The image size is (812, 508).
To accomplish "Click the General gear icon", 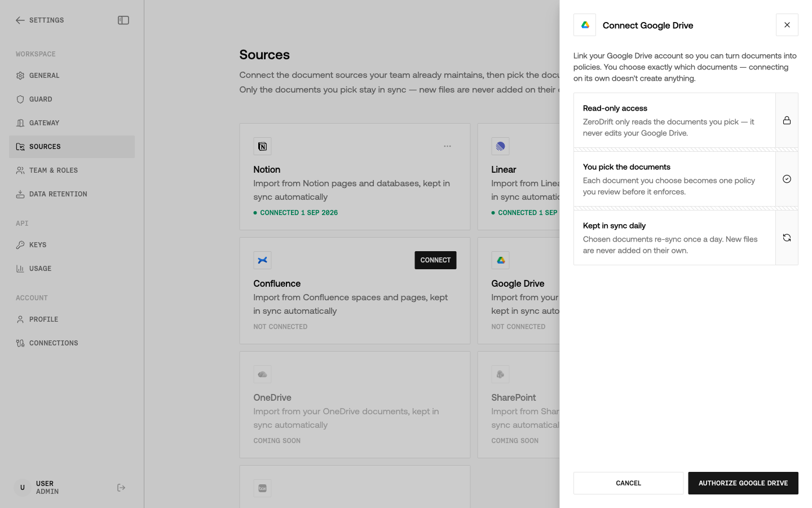I will 20,76.
